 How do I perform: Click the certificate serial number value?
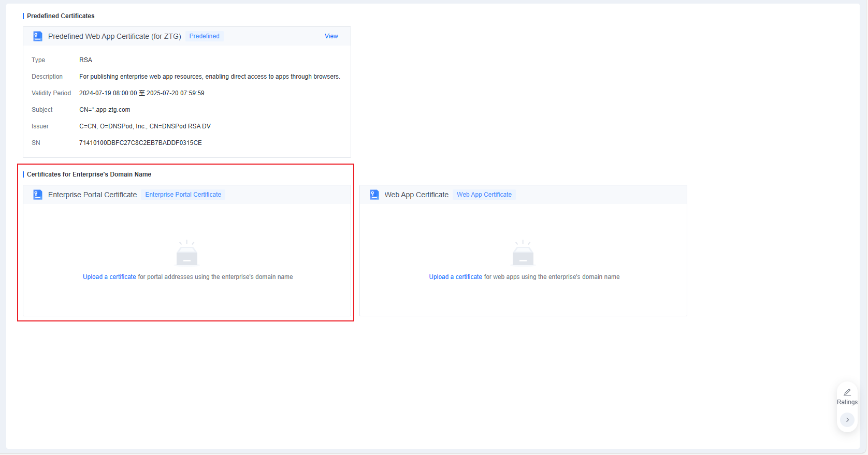pos(140,143)
